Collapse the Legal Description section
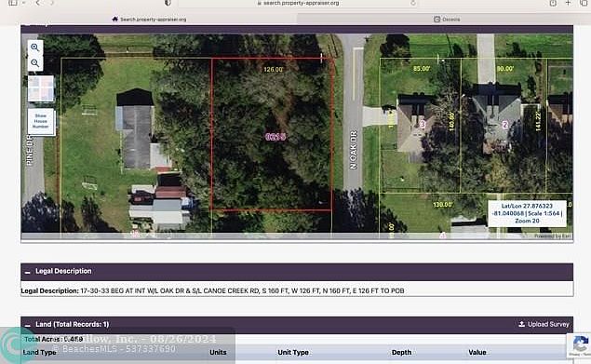This screenshot has height=364, width=591. pyautogui.click(x=28, y=272)
